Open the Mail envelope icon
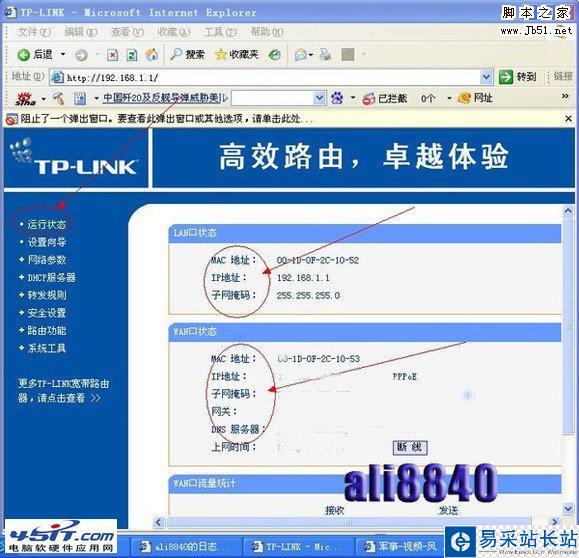This screenshot has width=579, height=558. click(301, 55)
